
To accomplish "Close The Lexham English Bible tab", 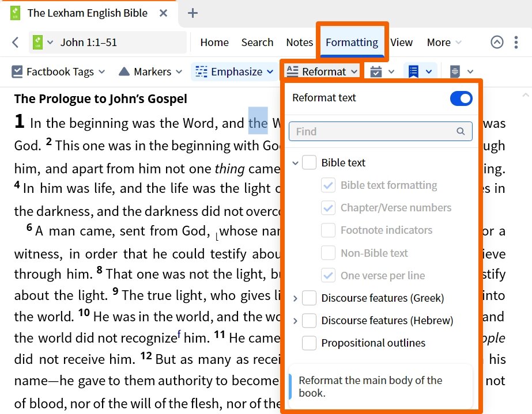I will point(163,13).
